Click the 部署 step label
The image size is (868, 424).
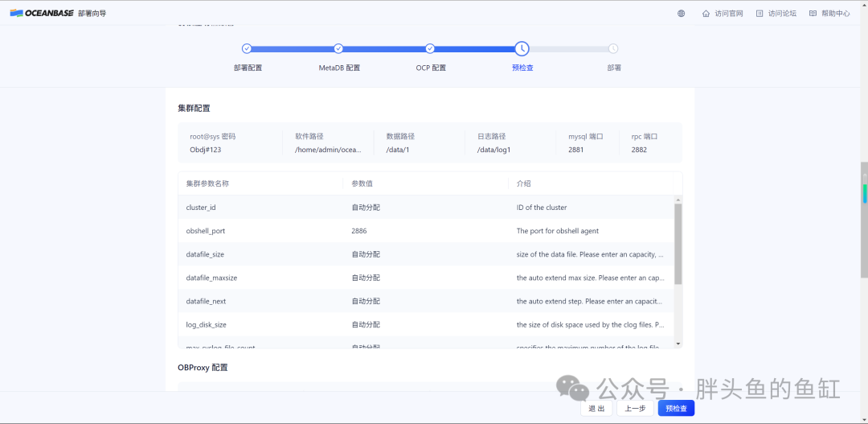point(614,68)
